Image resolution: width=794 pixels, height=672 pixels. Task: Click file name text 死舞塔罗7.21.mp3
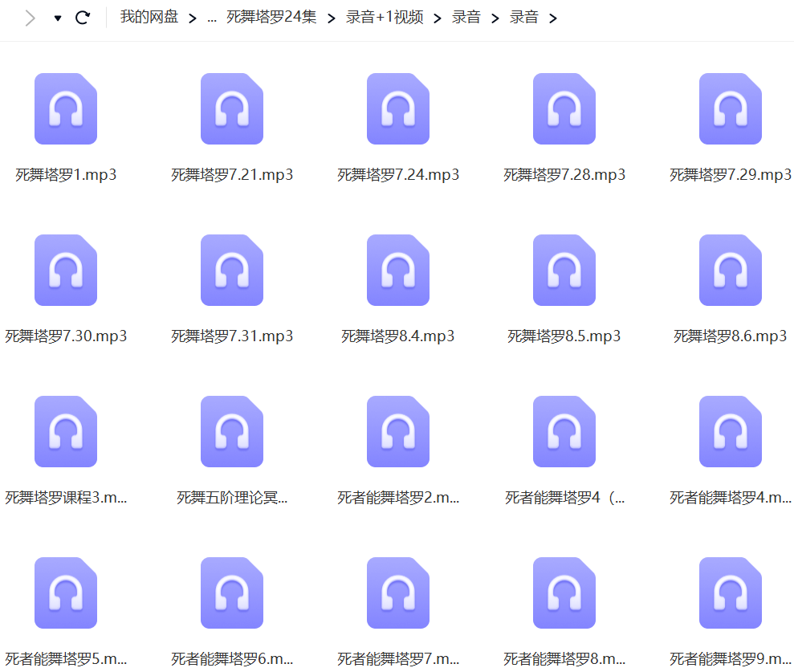pos(232,175)
